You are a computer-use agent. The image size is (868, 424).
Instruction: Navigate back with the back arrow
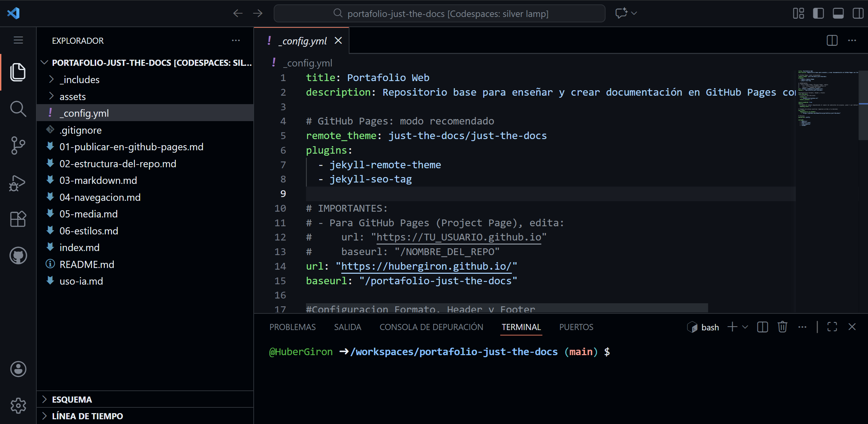point(238,13)
